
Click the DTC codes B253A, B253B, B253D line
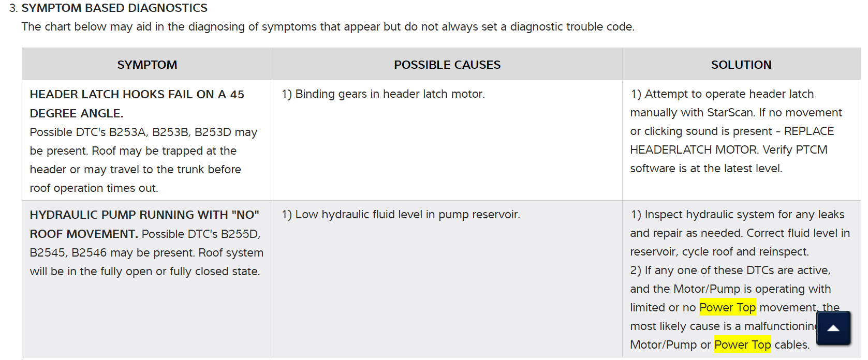[143, 132]
